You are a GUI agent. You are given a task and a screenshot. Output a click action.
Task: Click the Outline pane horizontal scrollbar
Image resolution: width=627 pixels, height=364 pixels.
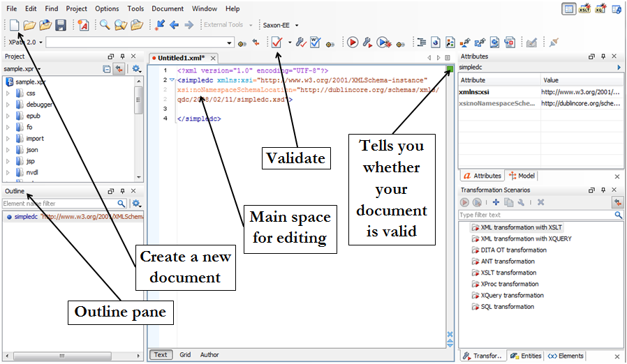tap(73, 356)
